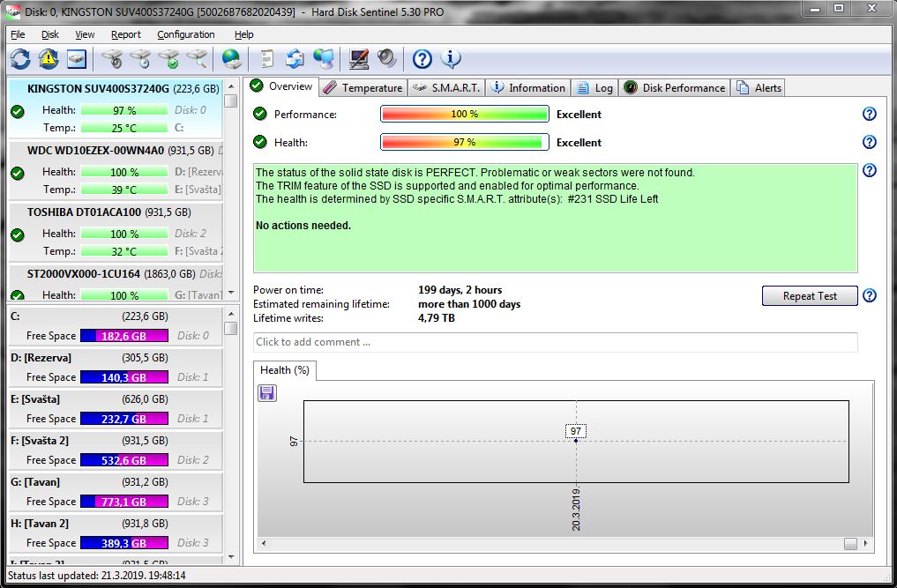Click the Health 97 % gradient bar
The height and width of the screenshot is (588, 897).
(465, 142)
